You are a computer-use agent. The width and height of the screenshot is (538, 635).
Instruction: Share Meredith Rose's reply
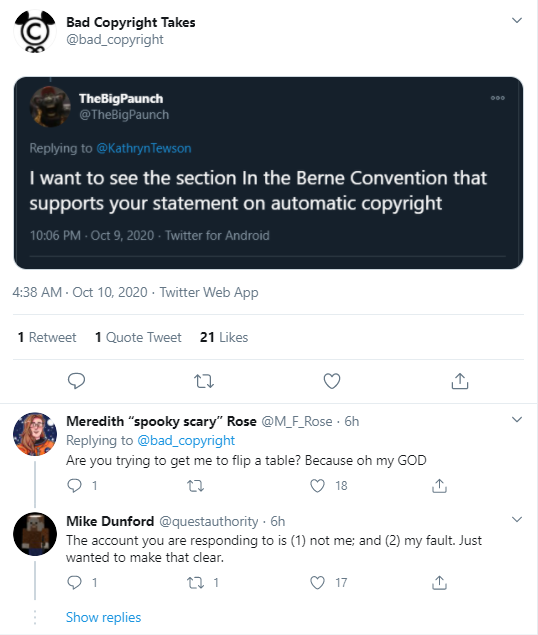pos(440,485)
